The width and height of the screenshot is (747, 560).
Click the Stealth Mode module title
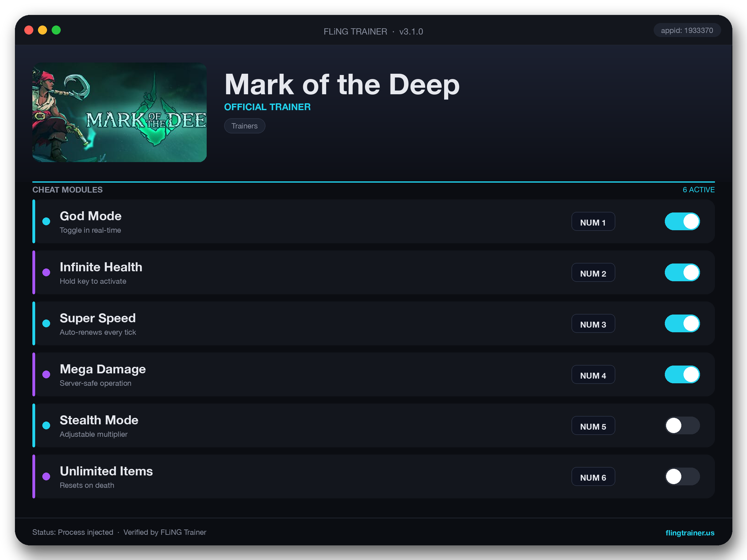pyautogui.click(x=99, y=420)
